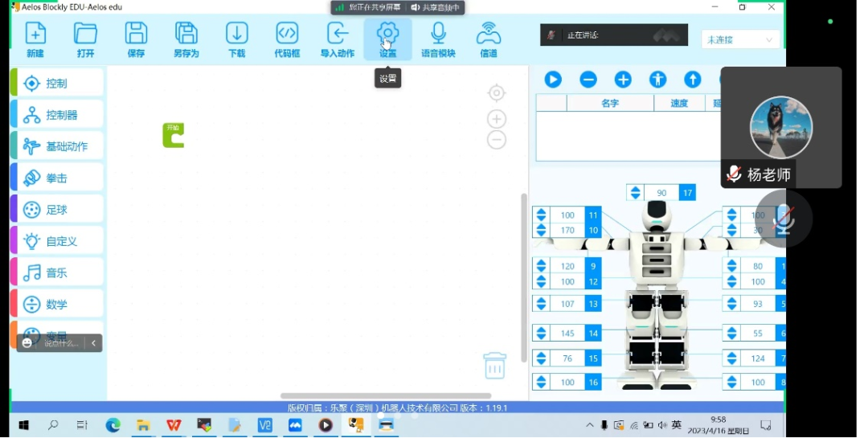Click the blue plus add-action button
The image size is (868, 438).
click(623, 80)
